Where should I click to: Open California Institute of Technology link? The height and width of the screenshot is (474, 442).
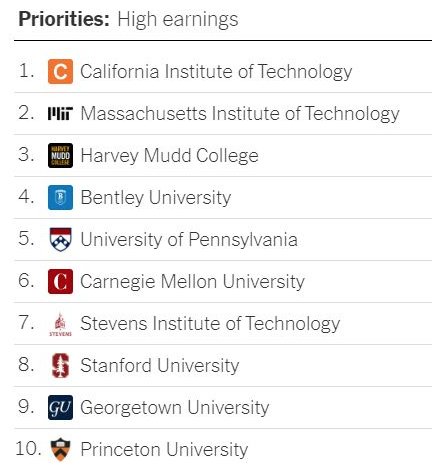point(216,72)
